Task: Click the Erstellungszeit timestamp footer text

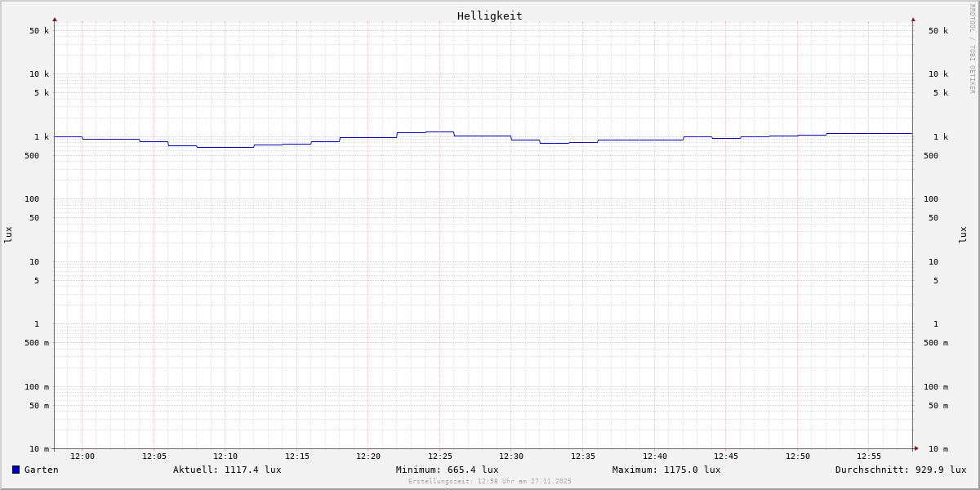Action: [490, 481]
